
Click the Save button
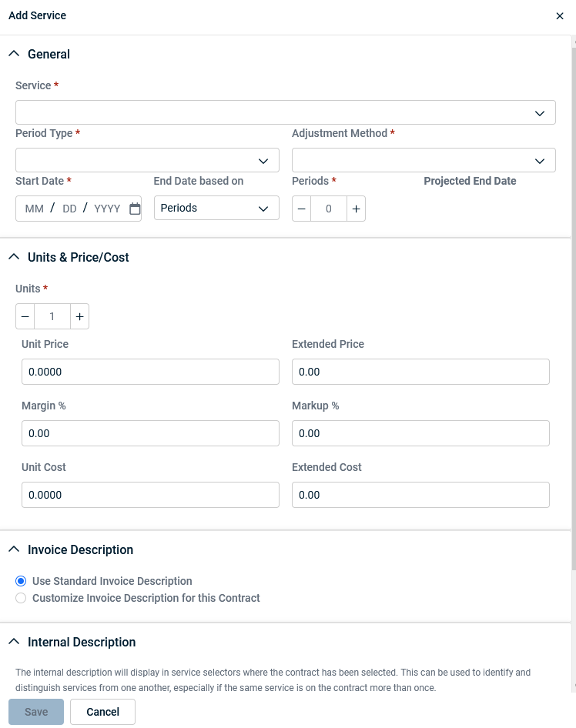[x=36, y=712]
